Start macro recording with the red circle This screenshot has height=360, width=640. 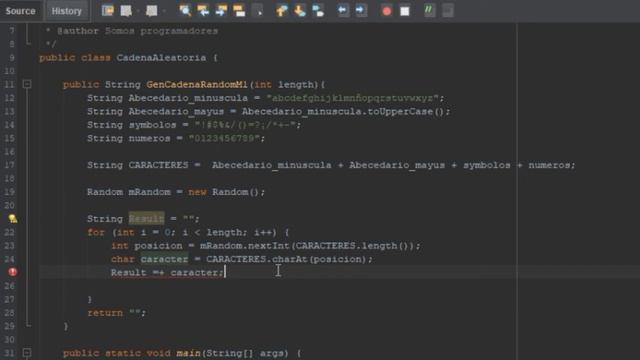tap(387, 11)
